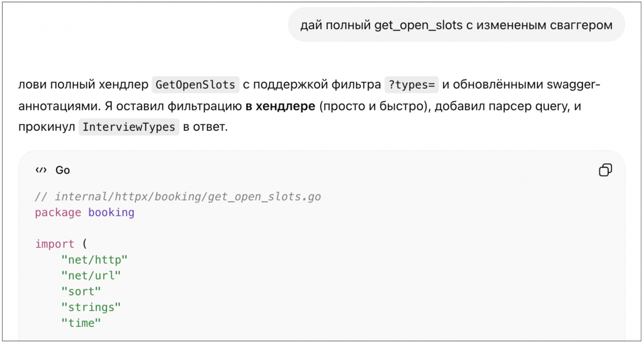The height and width of the screenshot is (345, 644).
Task: Select the "strings" import line
Action: click(91, 307)
